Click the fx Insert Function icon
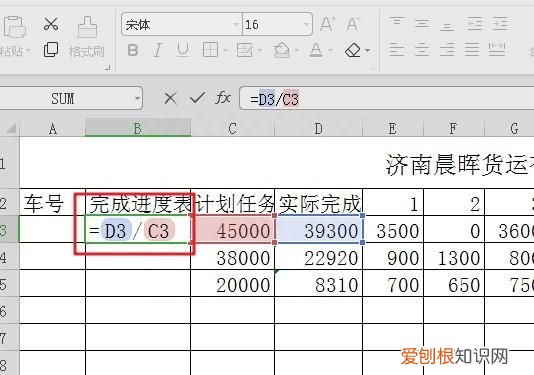The width and height of the screenshot is (534, 375). point(223,98)
